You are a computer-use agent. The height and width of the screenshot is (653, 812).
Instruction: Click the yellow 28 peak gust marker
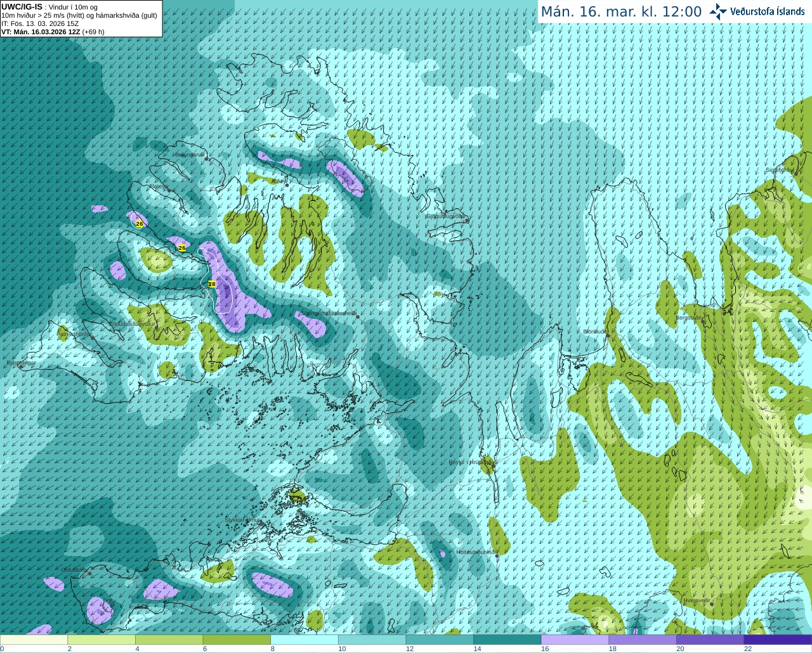[x=212, y=284]
